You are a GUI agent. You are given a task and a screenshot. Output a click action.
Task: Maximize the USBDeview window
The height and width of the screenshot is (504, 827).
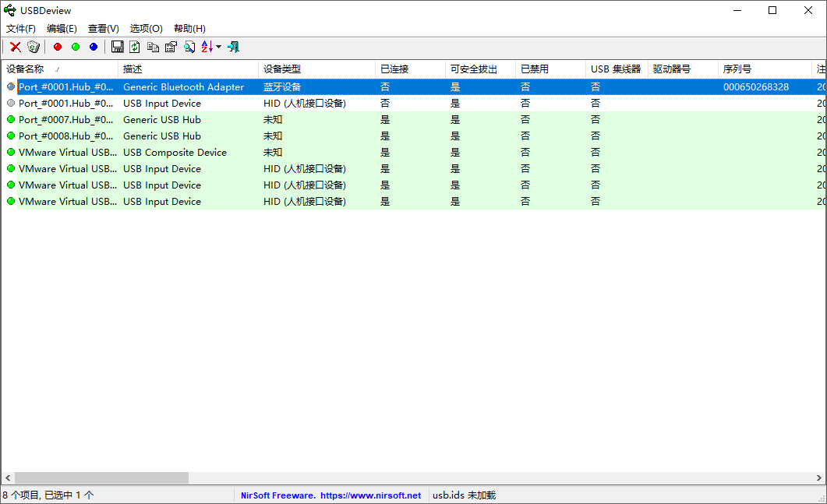pos(772,11)
